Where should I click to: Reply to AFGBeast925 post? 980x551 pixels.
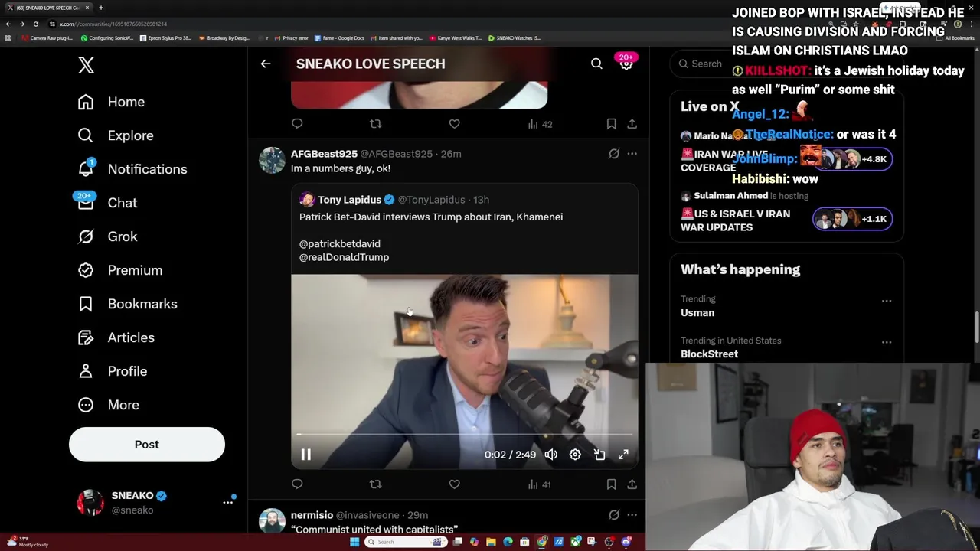[x=297, y=484]
